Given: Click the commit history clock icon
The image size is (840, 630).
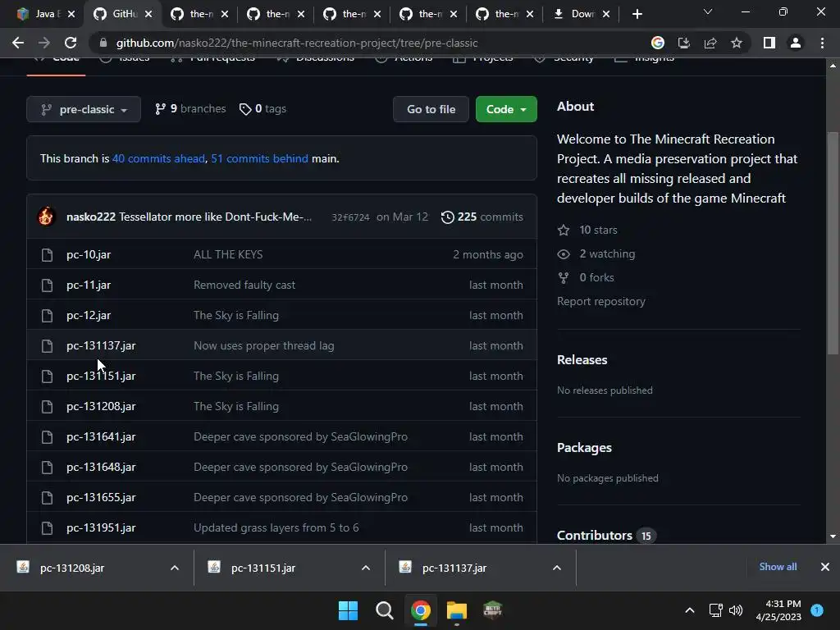Looking at the screenshot, I should (x=447, y=217).
